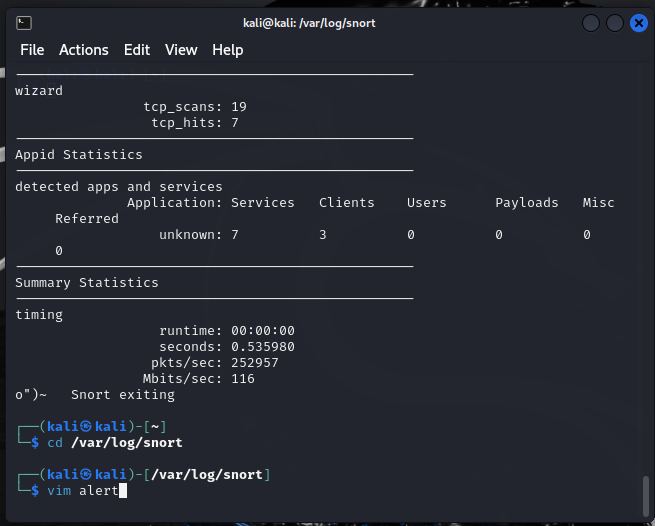655x526 pixels.
Task: Click the 'tcp_scans: 19' line
Action: click(x=195, y=107)
